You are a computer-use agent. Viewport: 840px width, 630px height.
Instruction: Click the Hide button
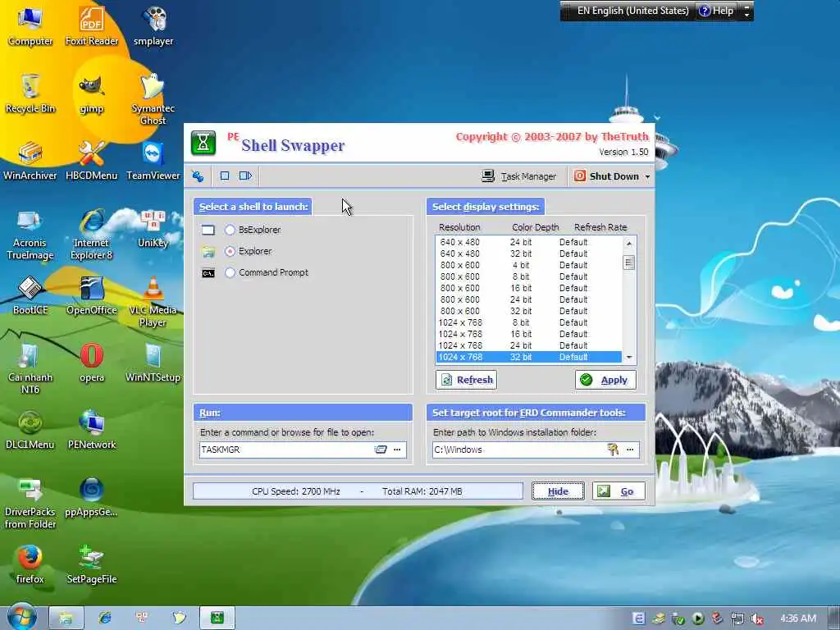click(558, 491)
